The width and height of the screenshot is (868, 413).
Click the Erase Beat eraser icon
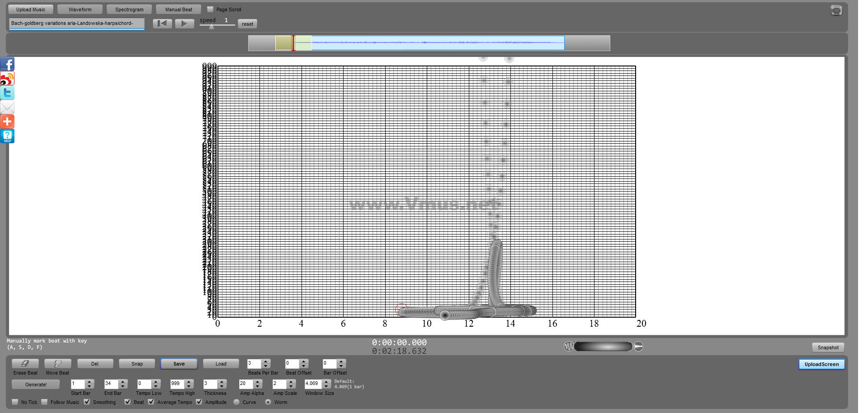[x=25, y=364]
